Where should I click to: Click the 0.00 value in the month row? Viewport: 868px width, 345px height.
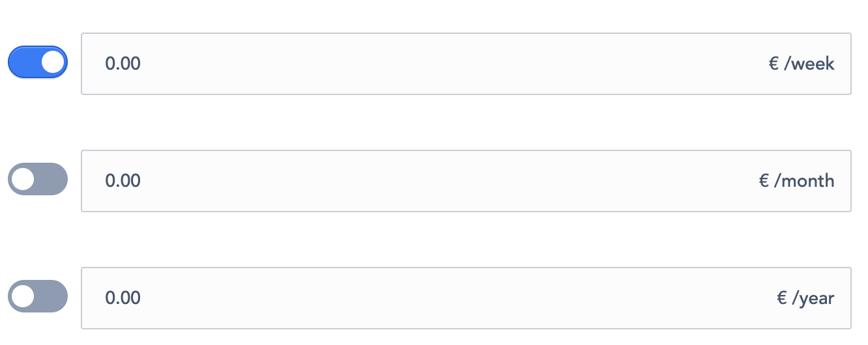coord(123,181)
